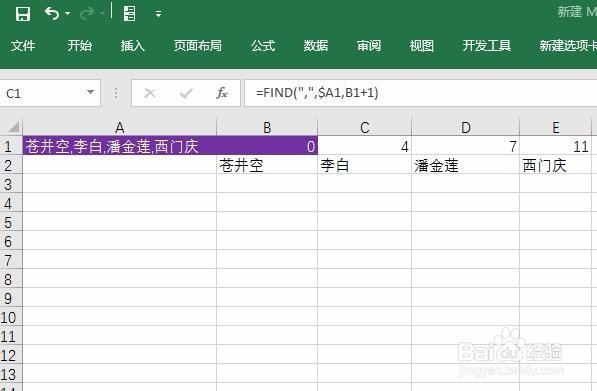597x391 pixels.
Task: Select cell E2 containing 西门庆
Action: [555, 165]
